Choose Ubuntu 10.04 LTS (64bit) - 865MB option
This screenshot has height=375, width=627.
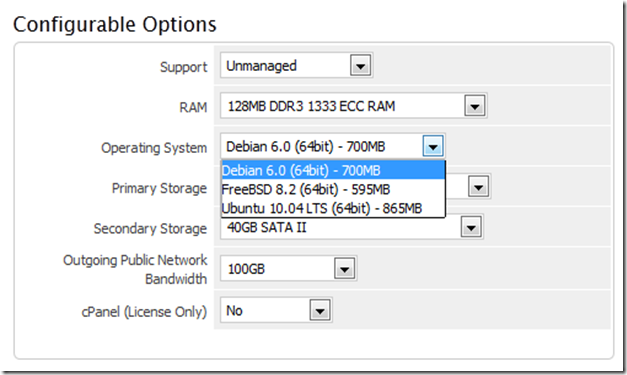[x=333, y=208]
